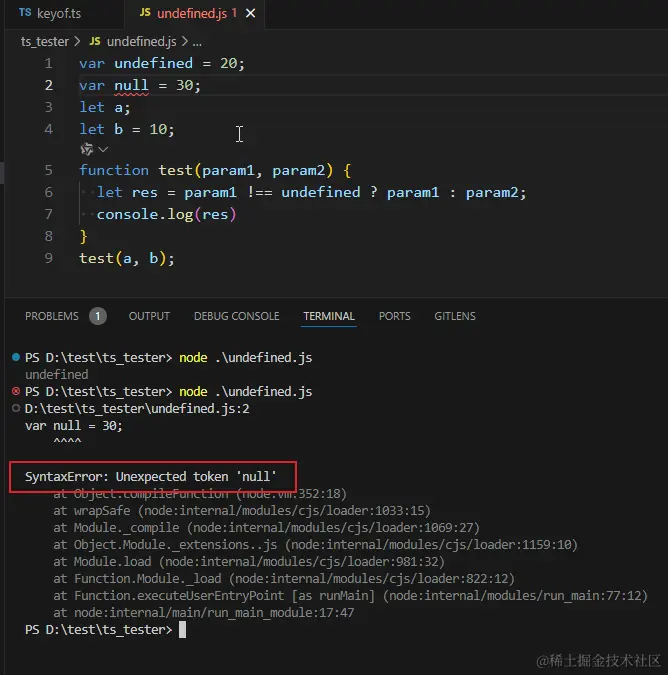Click 'SyntaxError: Unexpected token' message in terminal

pyautogui.click(x=151, y=477)
